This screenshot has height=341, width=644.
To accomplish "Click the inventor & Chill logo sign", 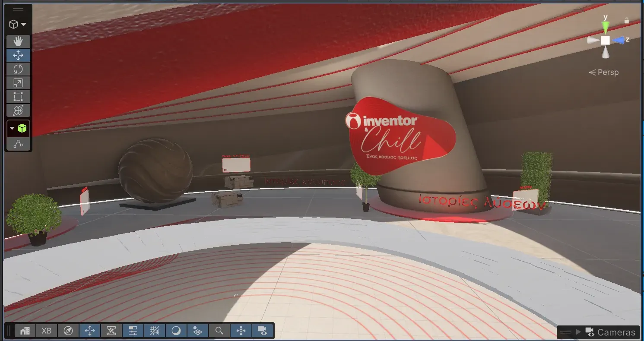I will [x=400, y=136].
